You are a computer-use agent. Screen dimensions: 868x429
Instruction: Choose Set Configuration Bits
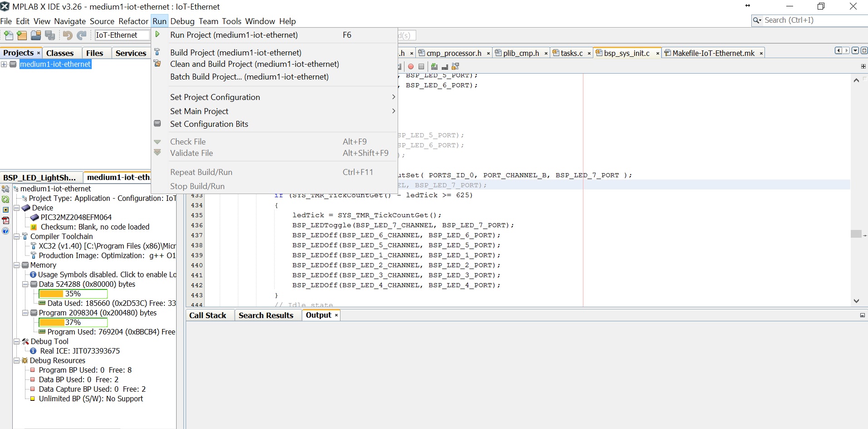click(x=275, y=124)
